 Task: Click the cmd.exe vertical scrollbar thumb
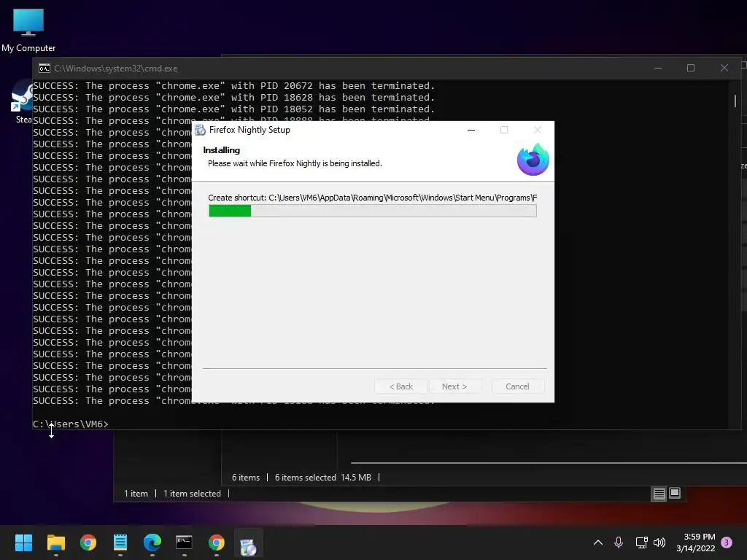pos(735,101)
